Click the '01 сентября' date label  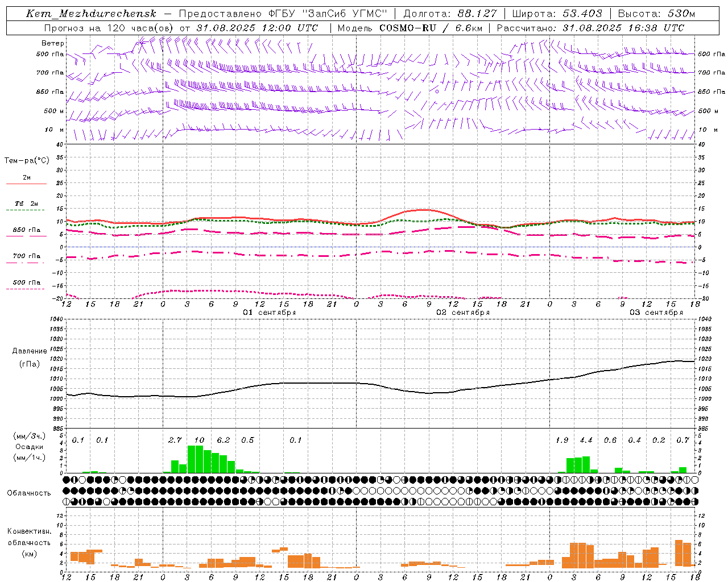pyautogui.click(x=270, y=313)
